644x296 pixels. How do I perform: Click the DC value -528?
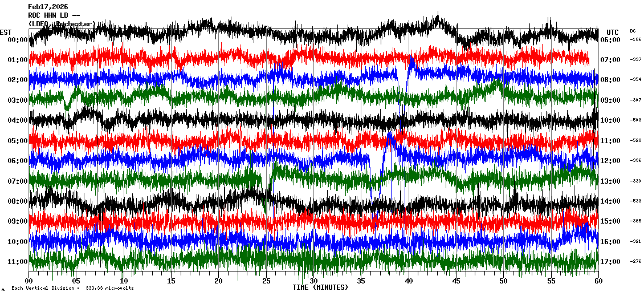pyautogui.click(x=635, y=140)
